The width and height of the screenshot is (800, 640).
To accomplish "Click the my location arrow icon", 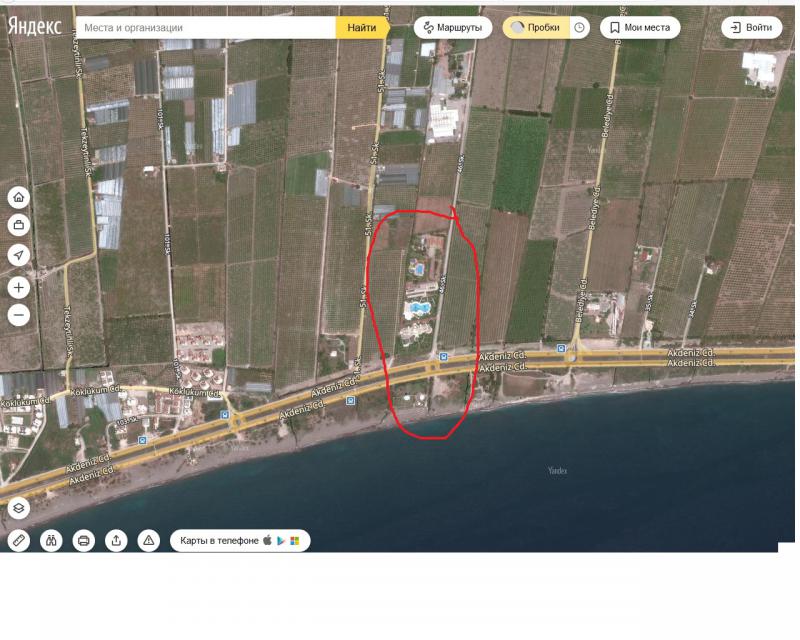I will (18, 255).
